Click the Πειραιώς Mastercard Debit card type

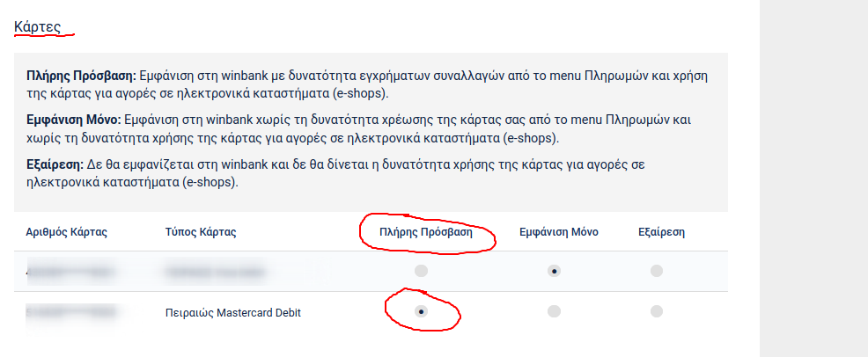(x=233, y=312)
